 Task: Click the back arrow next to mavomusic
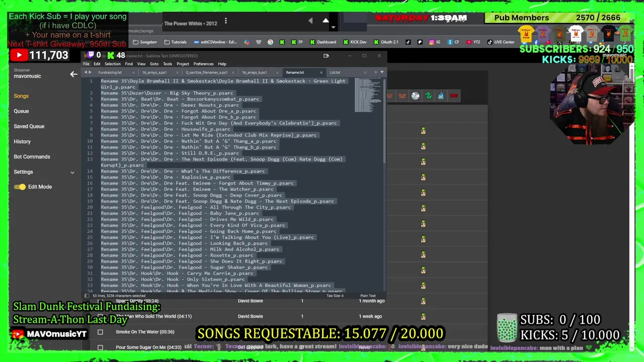tap(73, 74)
